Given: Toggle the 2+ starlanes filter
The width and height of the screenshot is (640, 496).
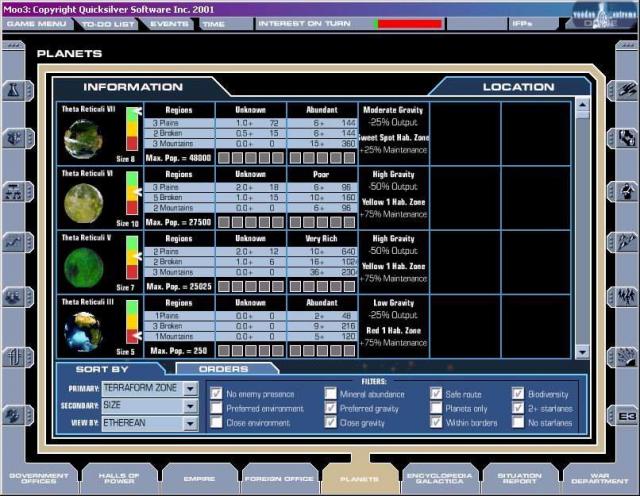Looking at the screenshot, I should 518,408.
